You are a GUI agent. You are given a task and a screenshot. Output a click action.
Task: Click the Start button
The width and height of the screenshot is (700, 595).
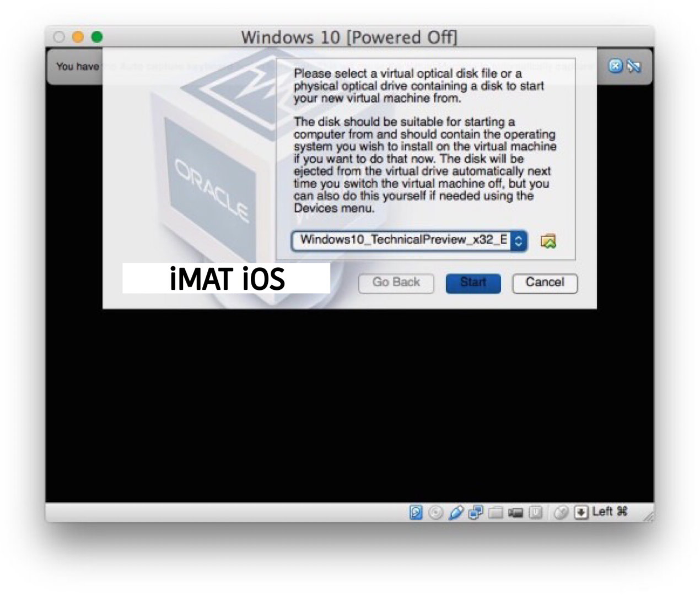(473, 283)
